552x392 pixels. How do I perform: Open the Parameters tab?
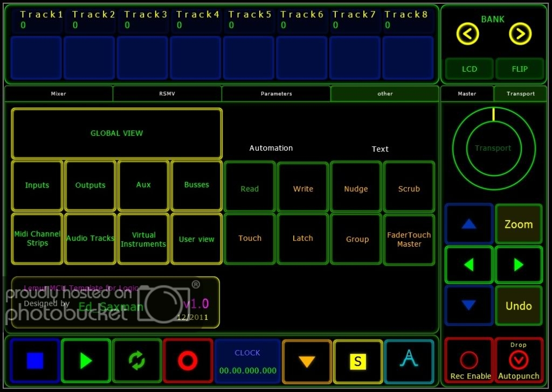point(277,94)
